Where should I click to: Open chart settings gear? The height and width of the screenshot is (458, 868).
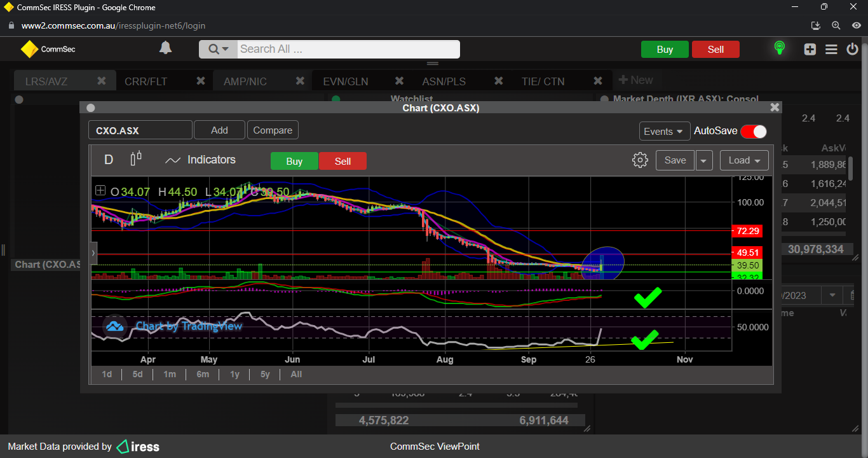click(640, 160)
